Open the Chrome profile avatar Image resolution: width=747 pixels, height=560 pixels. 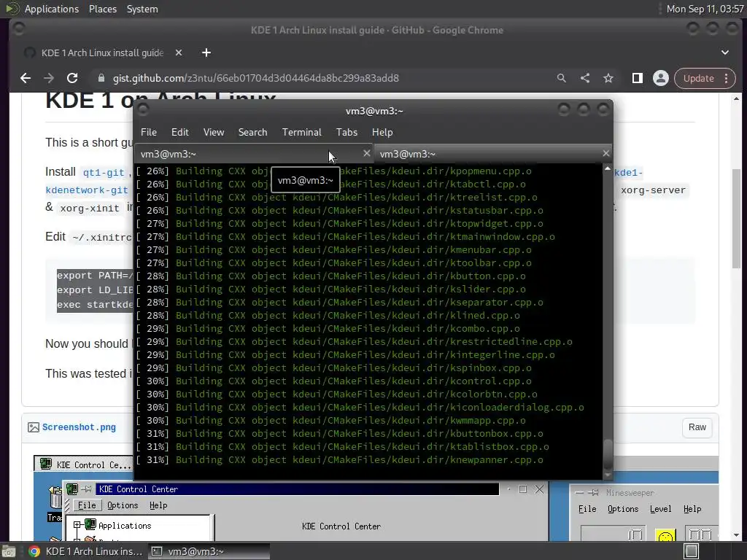pyautogui.click(x=661, y=78)
